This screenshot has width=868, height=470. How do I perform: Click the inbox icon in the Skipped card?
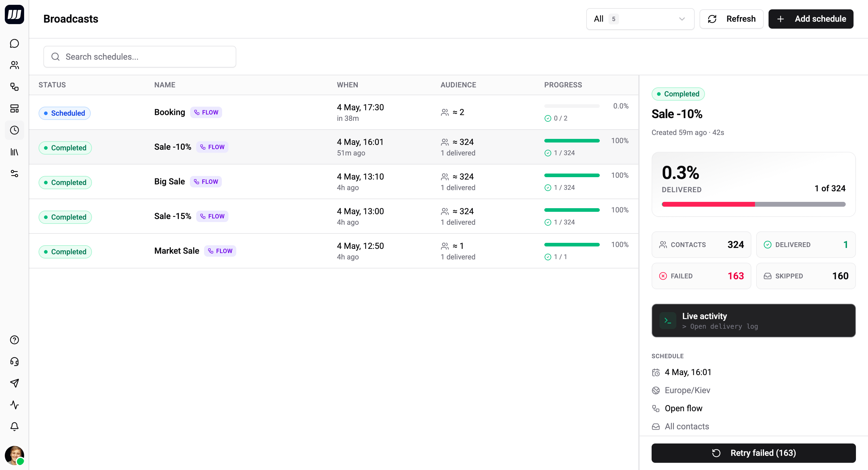click(x=768, y=276)
